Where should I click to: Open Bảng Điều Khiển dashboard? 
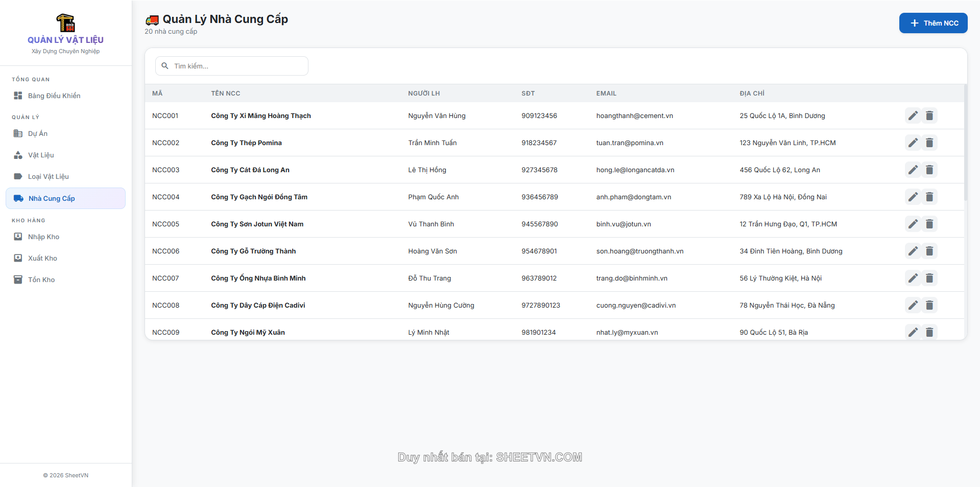coord(54,96)
